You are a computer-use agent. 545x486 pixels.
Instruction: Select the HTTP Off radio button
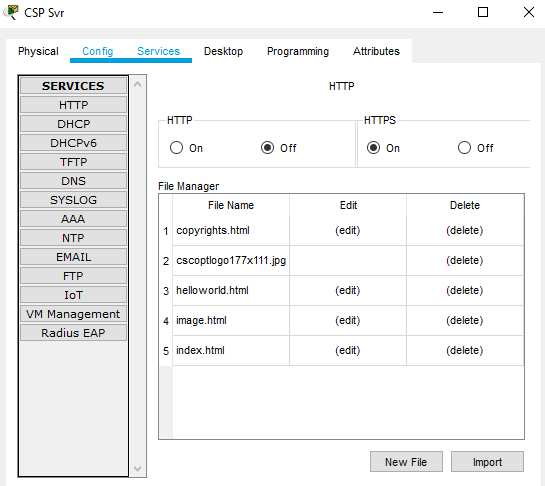click(267, 148)
